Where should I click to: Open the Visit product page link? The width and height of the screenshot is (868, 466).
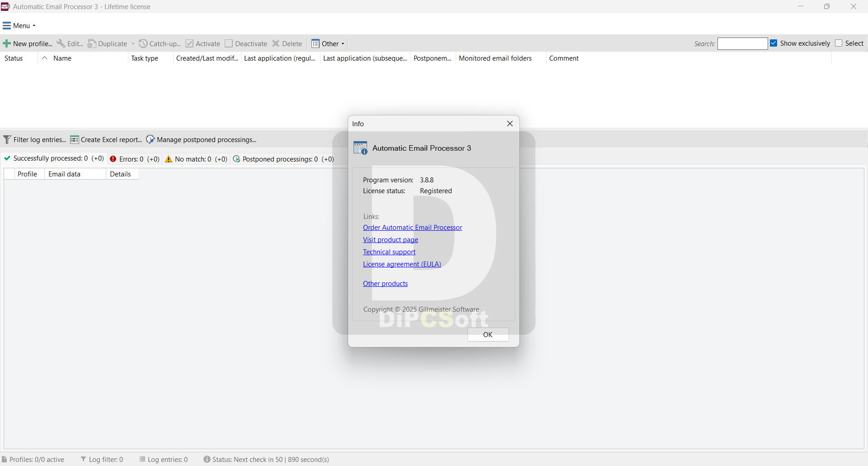click(x=391, y=240)
